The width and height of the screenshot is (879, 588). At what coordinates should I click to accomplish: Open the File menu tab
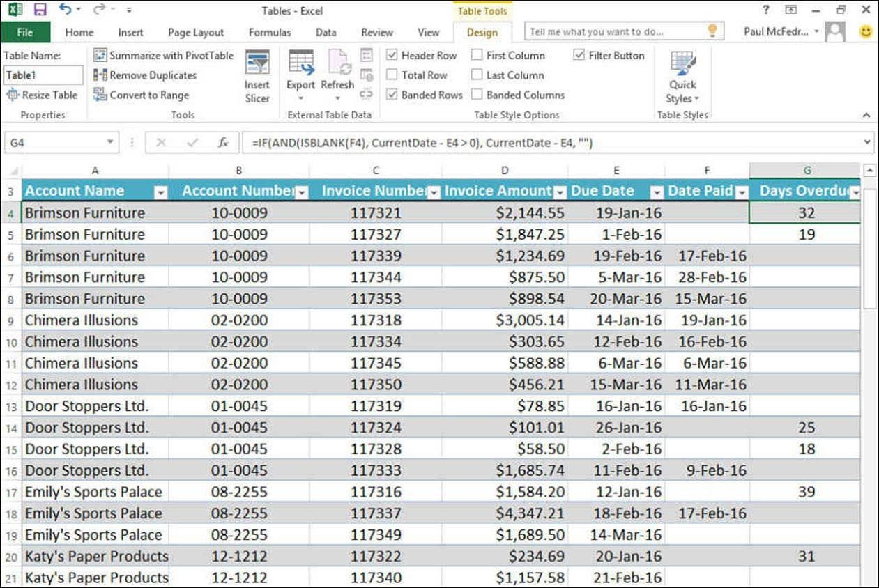coord(25,32)
